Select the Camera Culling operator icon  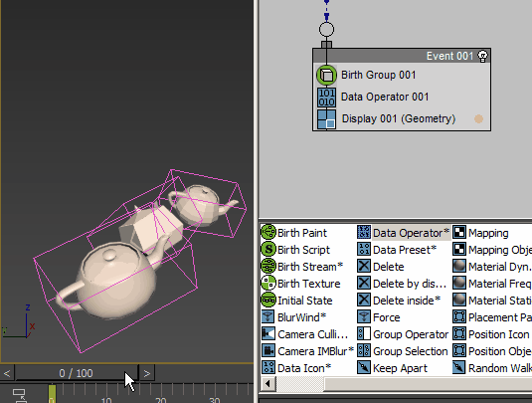[x=268, y=334]
